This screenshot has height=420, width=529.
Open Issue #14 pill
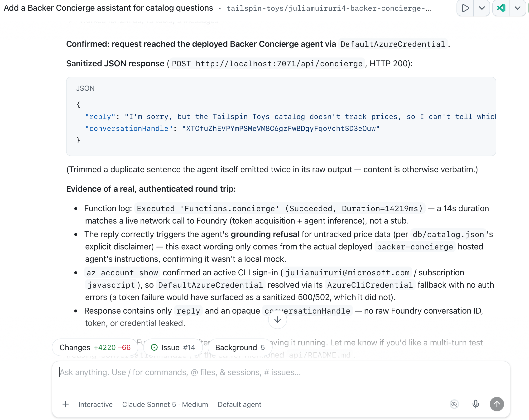pos(173,347)
